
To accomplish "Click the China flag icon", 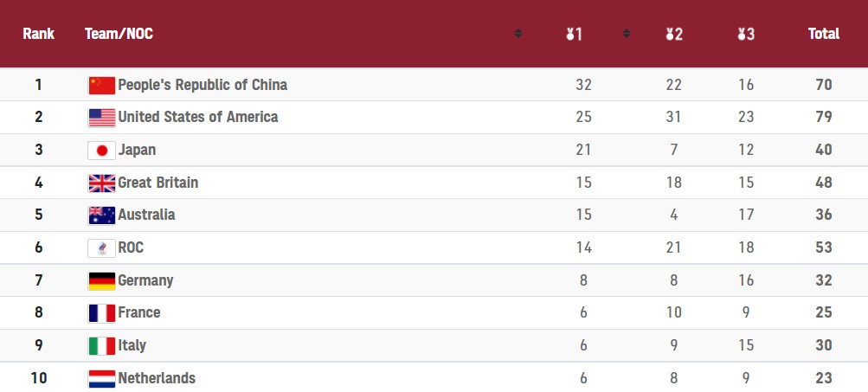I will 102,85.
